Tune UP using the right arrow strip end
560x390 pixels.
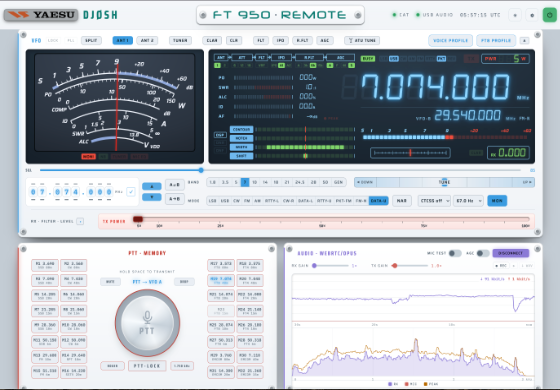coord(526,182)
